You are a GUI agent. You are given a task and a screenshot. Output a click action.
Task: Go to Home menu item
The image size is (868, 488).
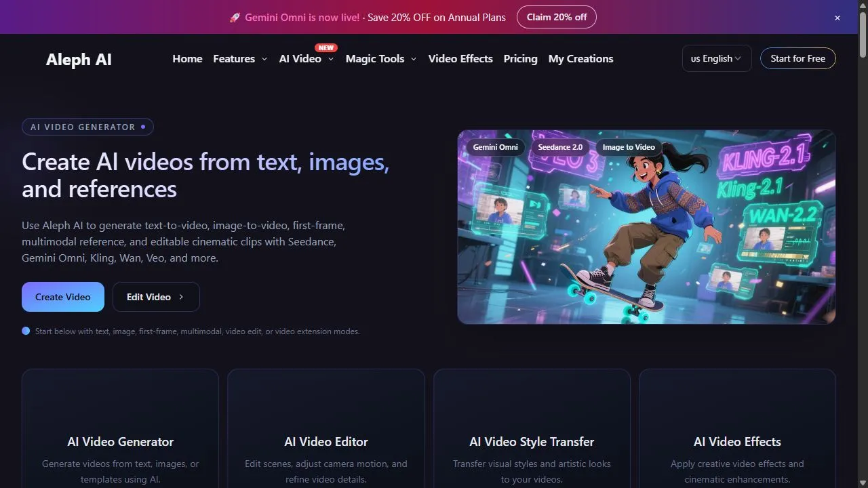187,59
